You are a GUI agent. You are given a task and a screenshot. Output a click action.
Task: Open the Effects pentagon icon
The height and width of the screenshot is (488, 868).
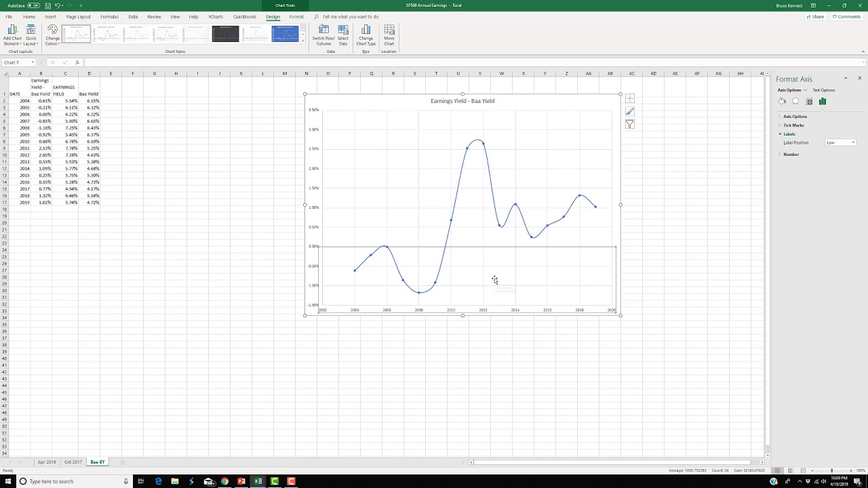[795, 102]
